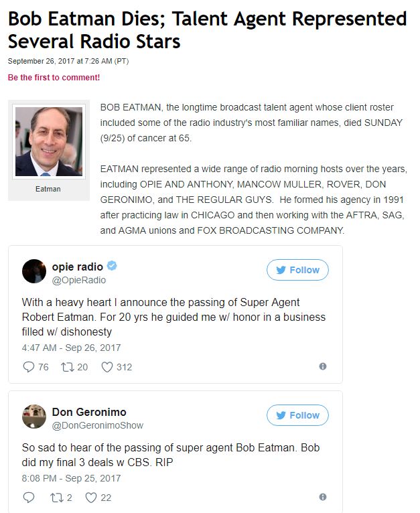
Task: Click the Eatman portrait photo
Action: 49,141
